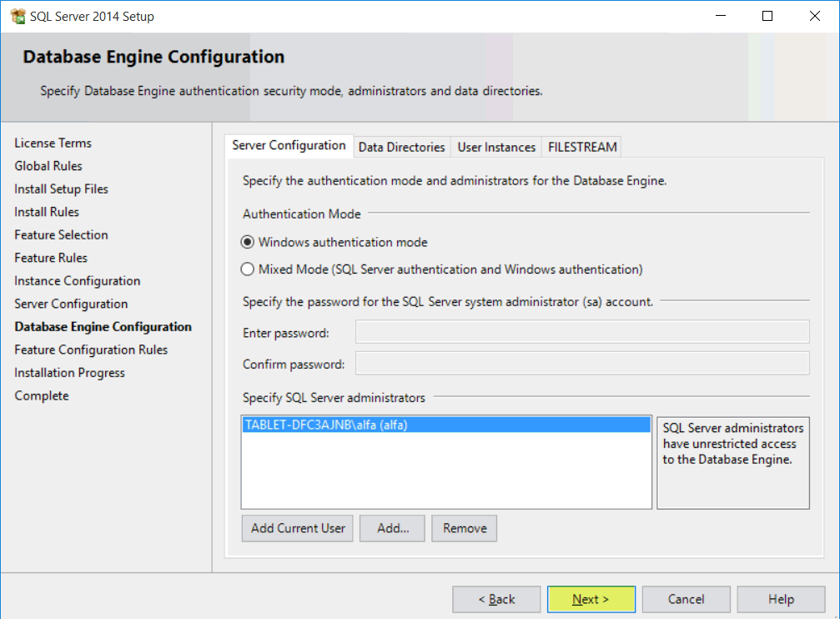Click the Confirm password field
This screenshot has height=619, width=840.
click(x=582, y=364)
